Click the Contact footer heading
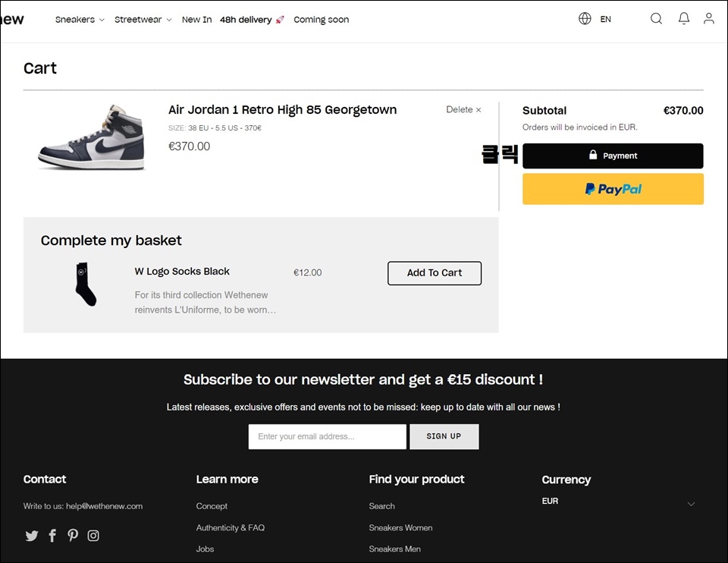Screen dimensions: 728x563 point(45,480)
